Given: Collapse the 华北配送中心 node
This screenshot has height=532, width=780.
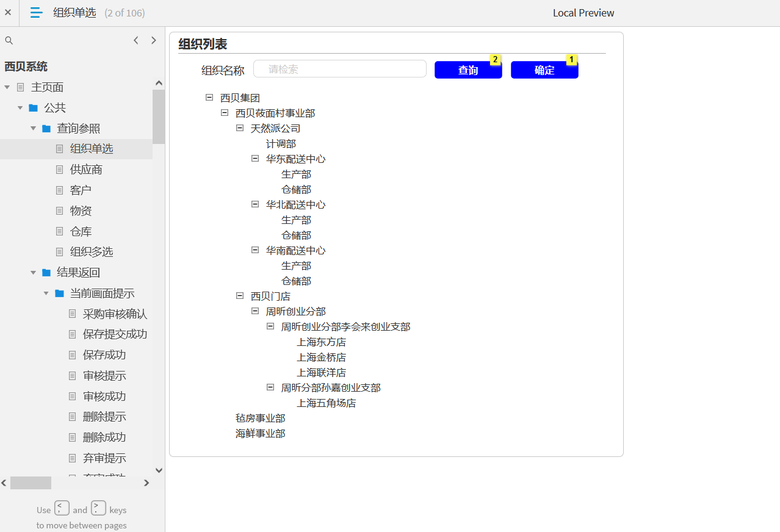Looking at the screenshot, I should pos(255,204).
